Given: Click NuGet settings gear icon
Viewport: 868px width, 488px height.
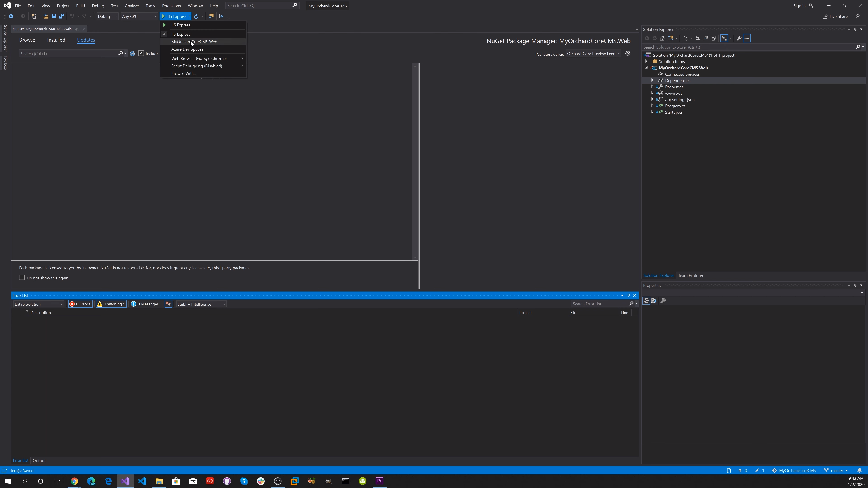Looking at the screenshot, I should point(628,54).
